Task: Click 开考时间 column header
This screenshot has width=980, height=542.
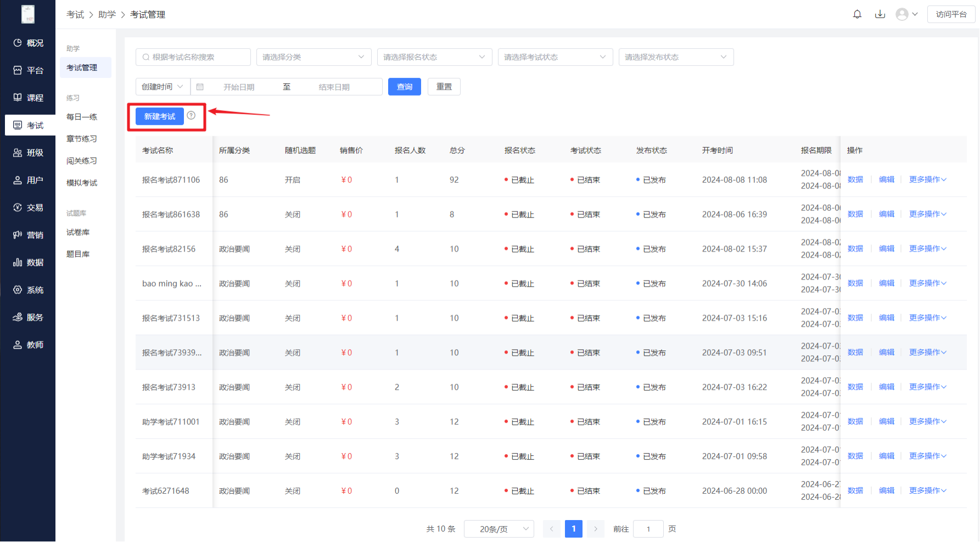Action: (718, 150)
